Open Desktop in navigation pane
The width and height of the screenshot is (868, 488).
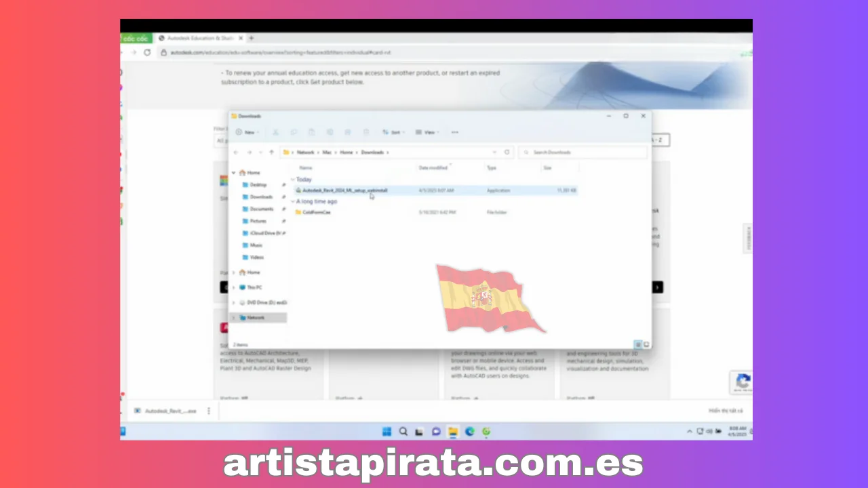258,184
